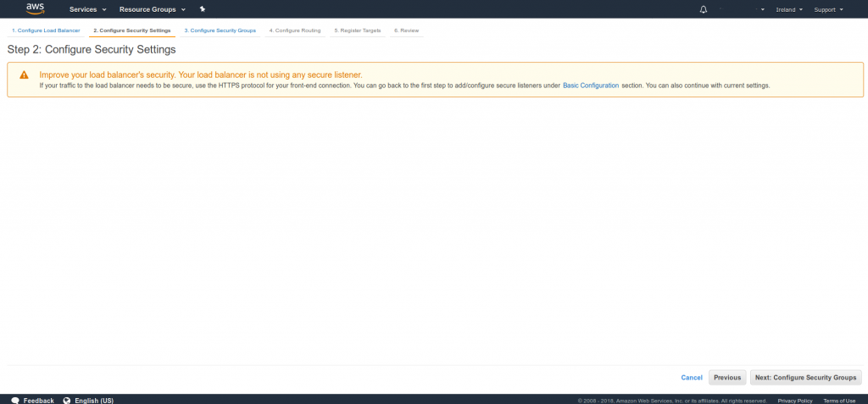
Task: Click the AWS logo home icon
Action: [x=35, y=8]
